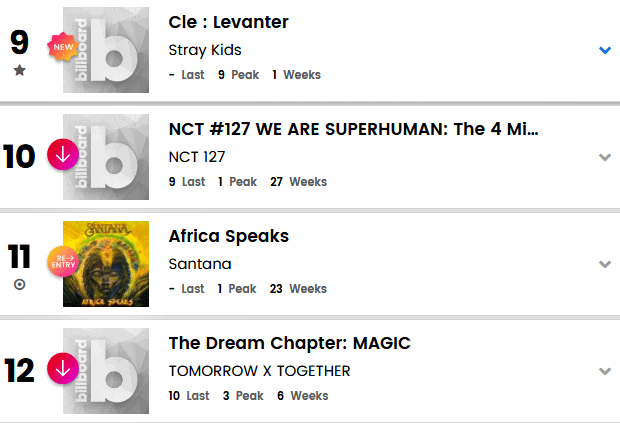Click the red down-arrow icon for The Dream Chapter

63,369
